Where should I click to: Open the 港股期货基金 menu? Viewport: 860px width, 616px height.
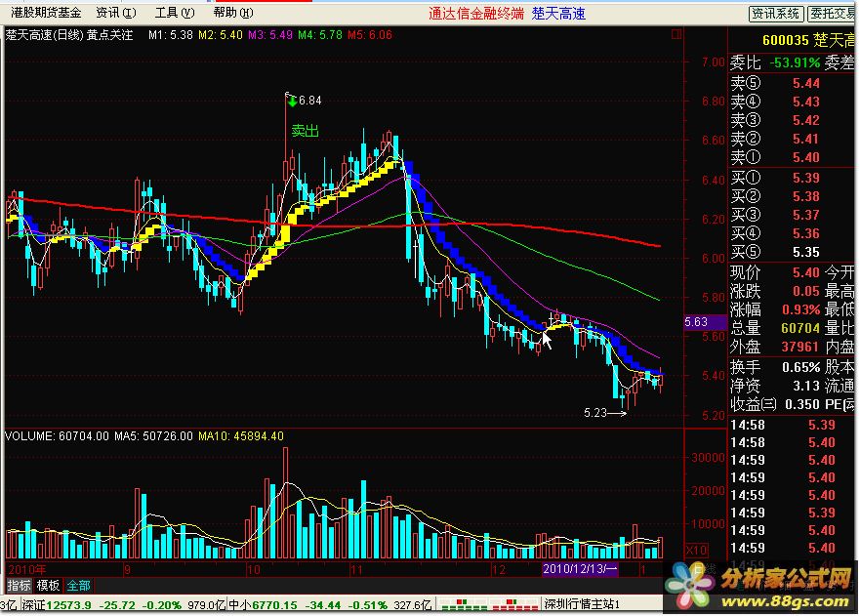pyautogui.click(x=46, y=12)
